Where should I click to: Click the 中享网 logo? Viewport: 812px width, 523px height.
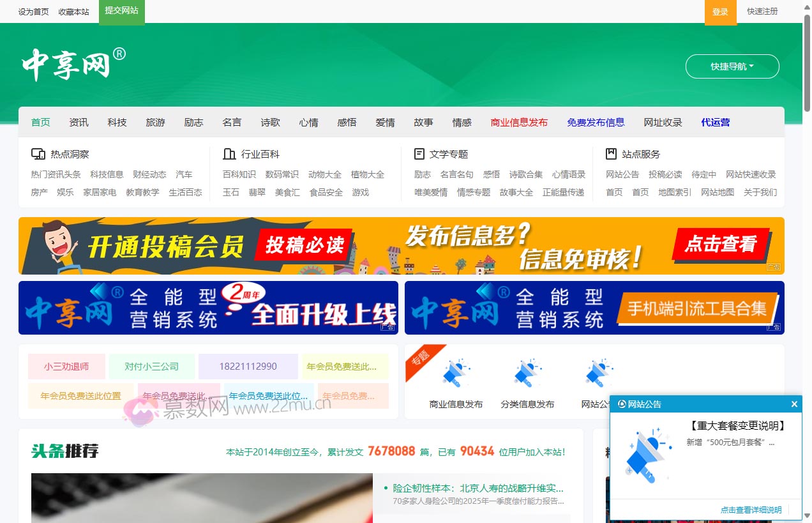pos(70,63)
